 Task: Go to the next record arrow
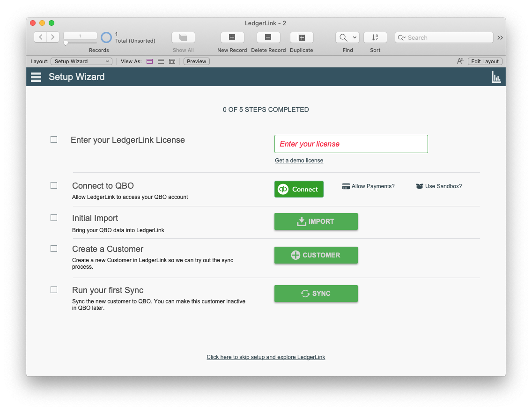tap(53, 37)
